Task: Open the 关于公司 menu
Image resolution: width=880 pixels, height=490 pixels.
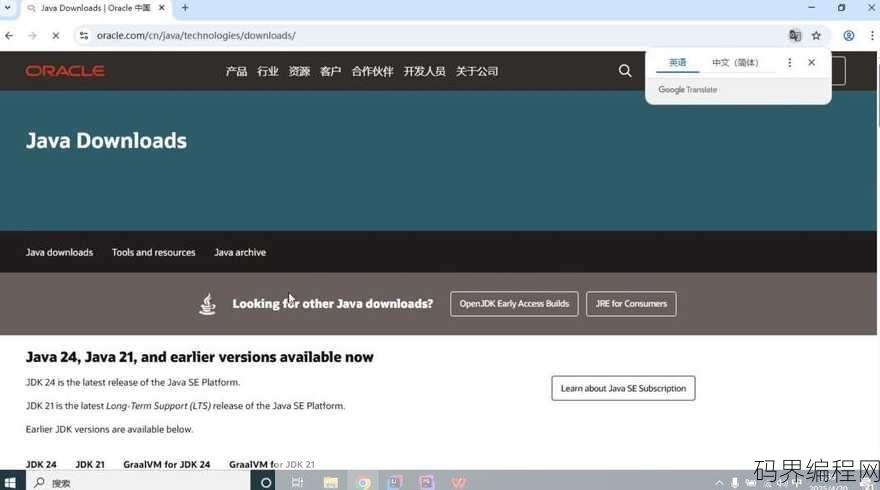Action: tap(477, 71)
